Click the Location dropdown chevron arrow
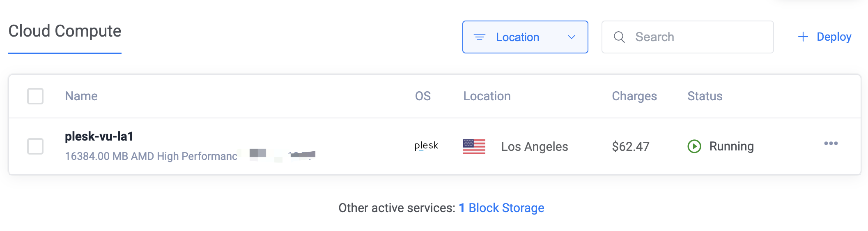 point(571,37)
